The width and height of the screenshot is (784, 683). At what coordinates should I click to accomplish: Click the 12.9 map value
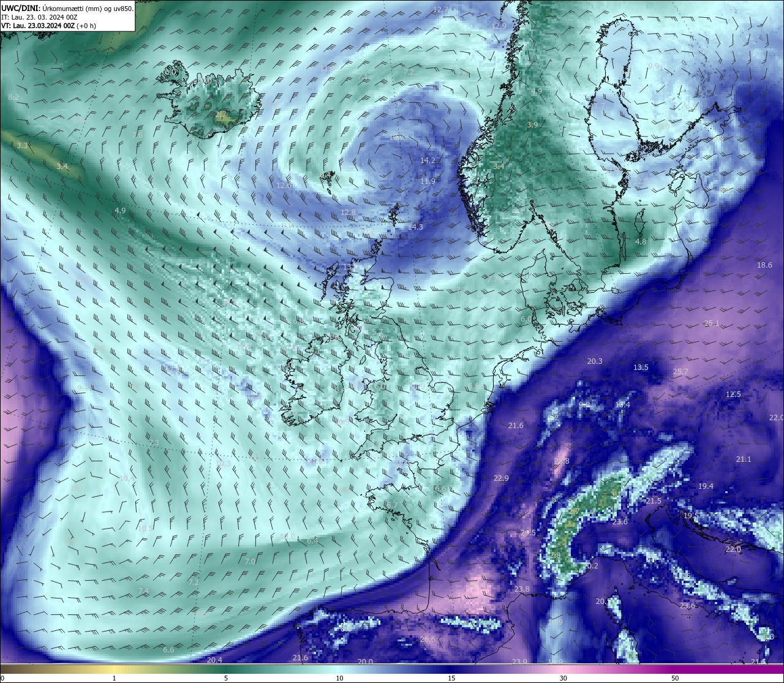[499, 26]
